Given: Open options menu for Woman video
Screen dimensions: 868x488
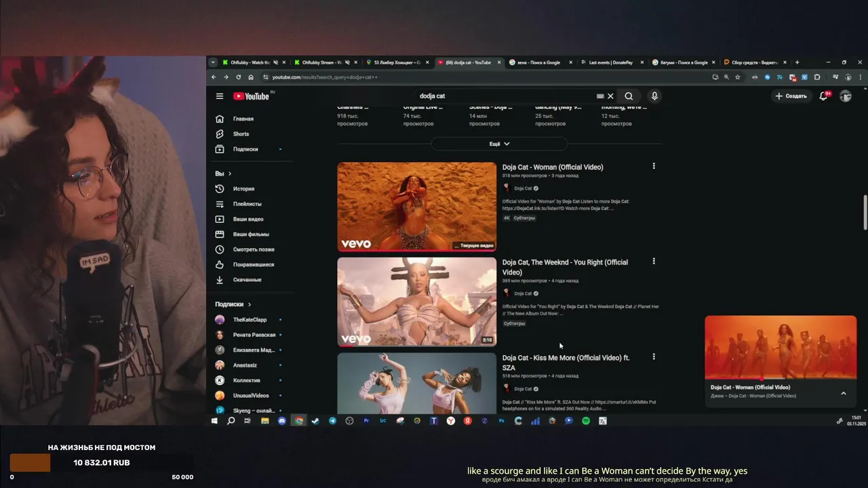Looking at the screenshot, I should point(654,166).
